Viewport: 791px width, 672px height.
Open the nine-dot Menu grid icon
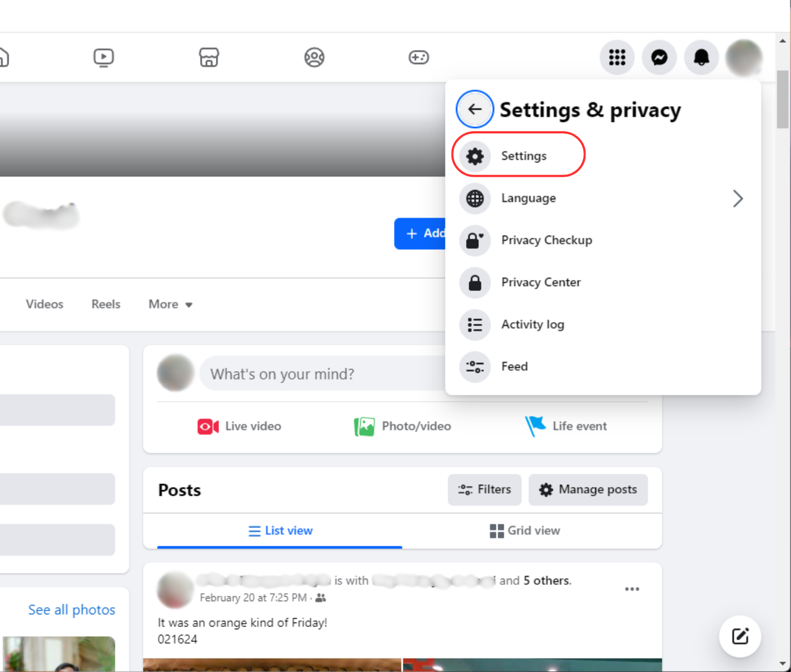coord(617,57)
